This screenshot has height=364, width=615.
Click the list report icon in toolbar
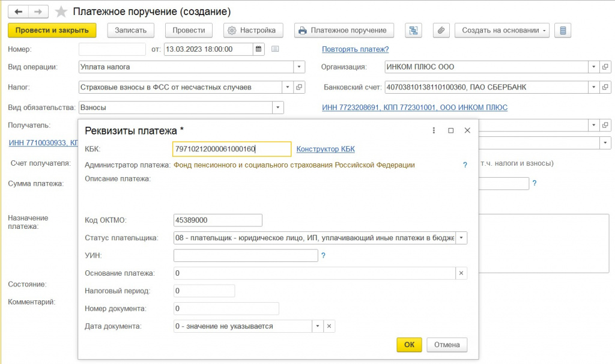point(563,30)
